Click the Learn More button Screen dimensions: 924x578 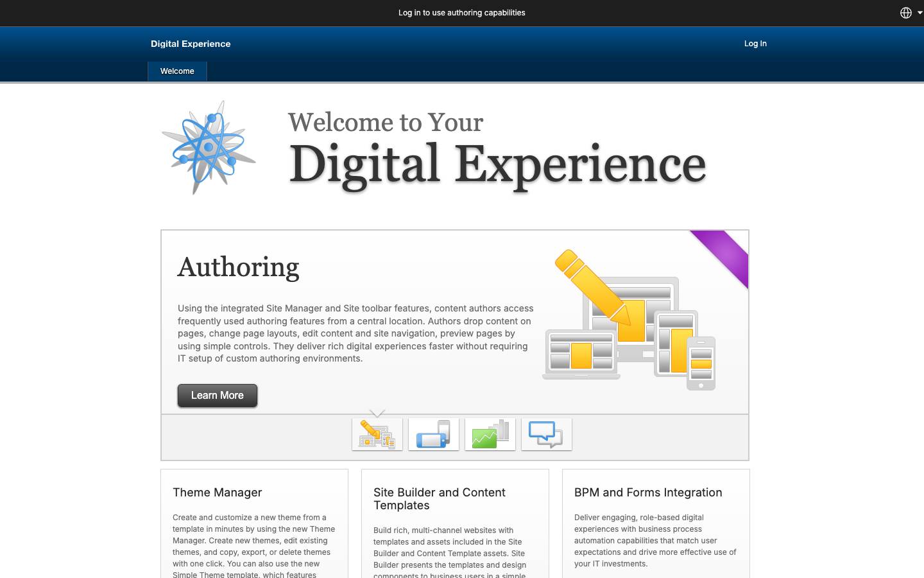pos(218,396)
